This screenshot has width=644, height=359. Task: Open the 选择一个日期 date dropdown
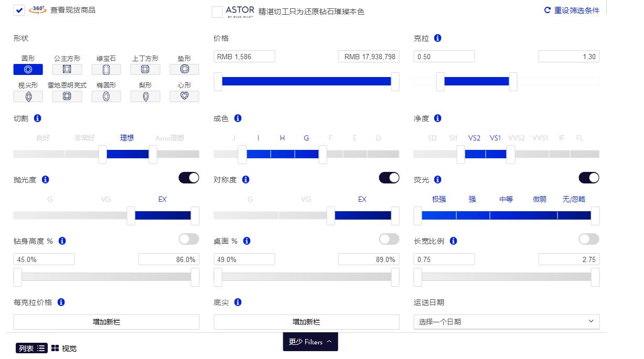click(506, 322)
